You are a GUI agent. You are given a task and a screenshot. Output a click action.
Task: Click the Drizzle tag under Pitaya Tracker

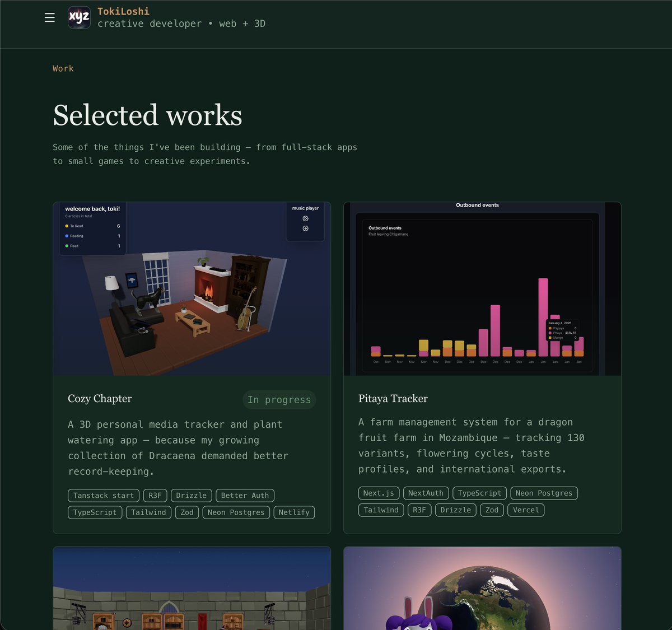(x=456, y=510)
